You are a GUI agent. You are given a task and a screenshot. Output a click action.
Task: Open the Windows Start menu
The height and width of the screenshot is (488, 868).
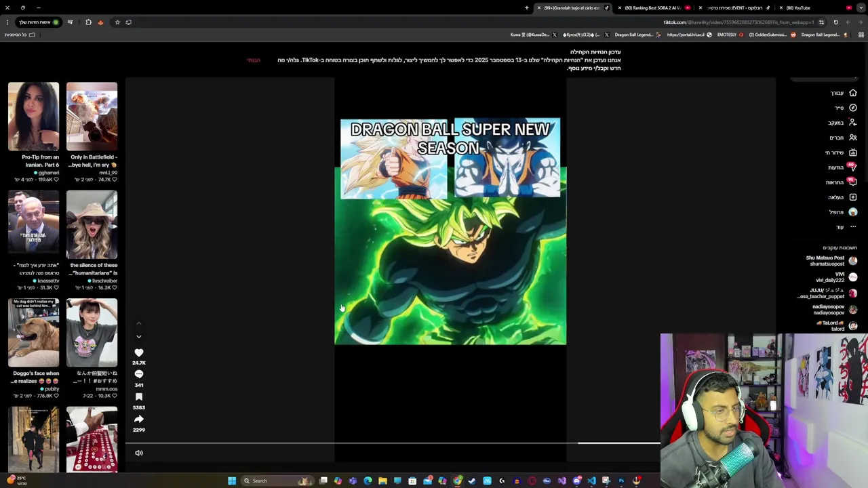tap(232, 481)
